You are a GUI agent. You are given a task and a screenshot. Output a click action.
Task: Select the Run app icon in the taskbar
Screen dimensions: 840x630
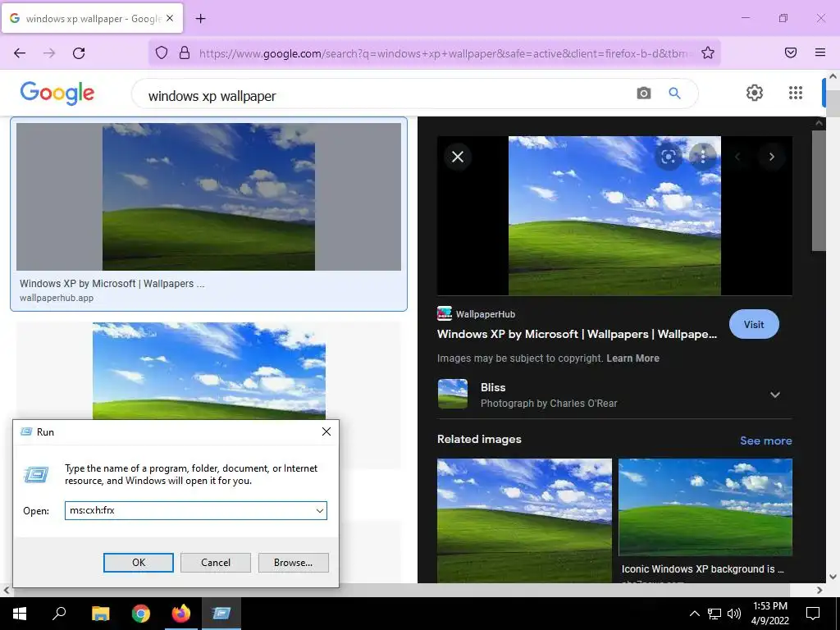[x=221, y=614]
